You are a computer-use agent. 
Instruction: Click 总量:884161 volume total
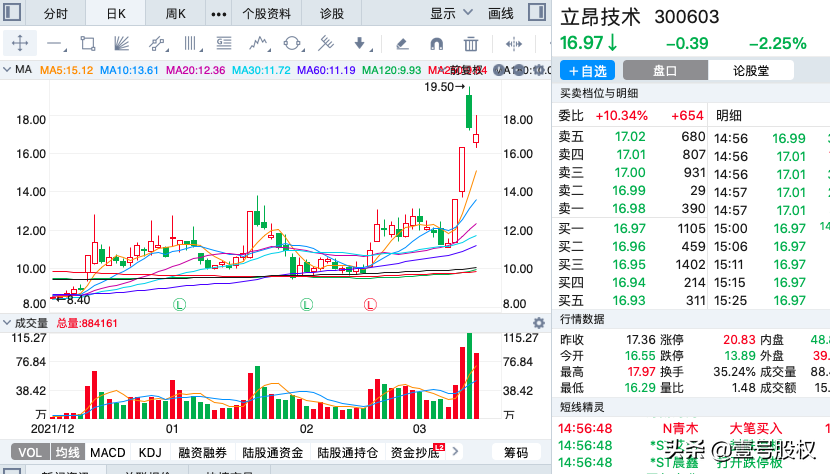(x=87, y=323)
